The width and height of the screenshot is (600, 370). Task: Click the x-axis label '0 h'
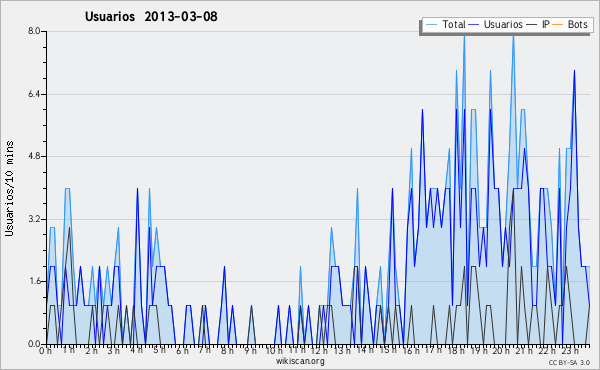[45, 350]
